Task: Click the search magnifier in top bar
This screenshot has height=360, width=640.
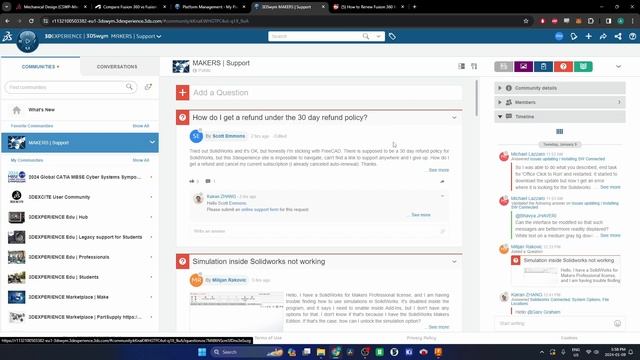Action: click(x=366, y=36)
